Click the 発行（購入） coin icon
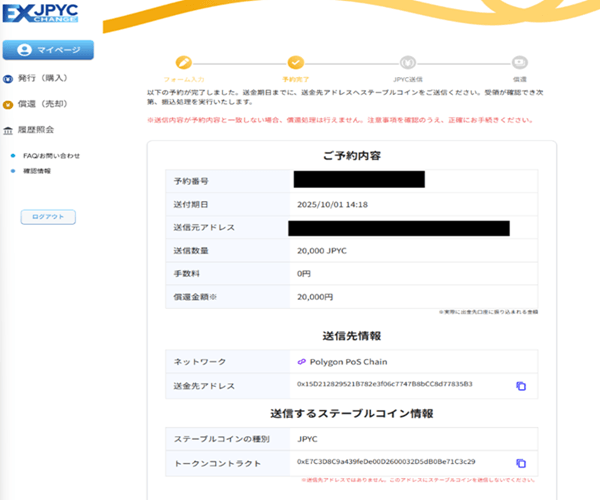 coord(8,77)
